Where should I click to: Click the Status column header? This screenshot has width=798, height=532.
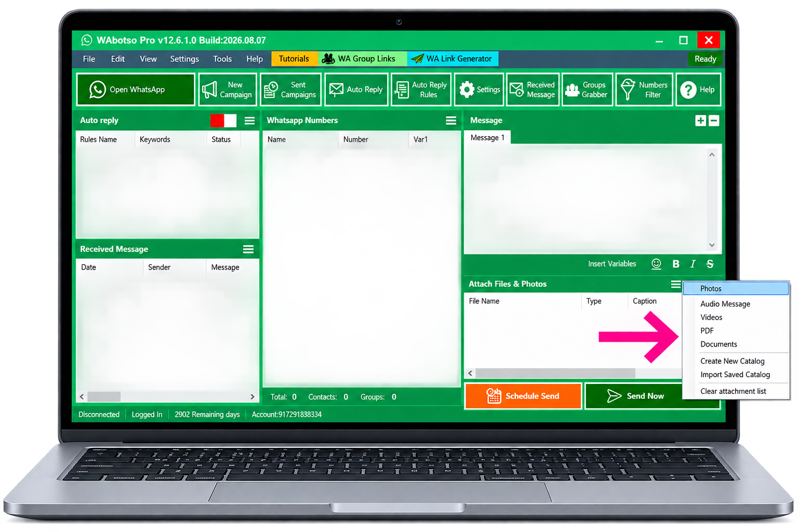[x=223, y=140]
